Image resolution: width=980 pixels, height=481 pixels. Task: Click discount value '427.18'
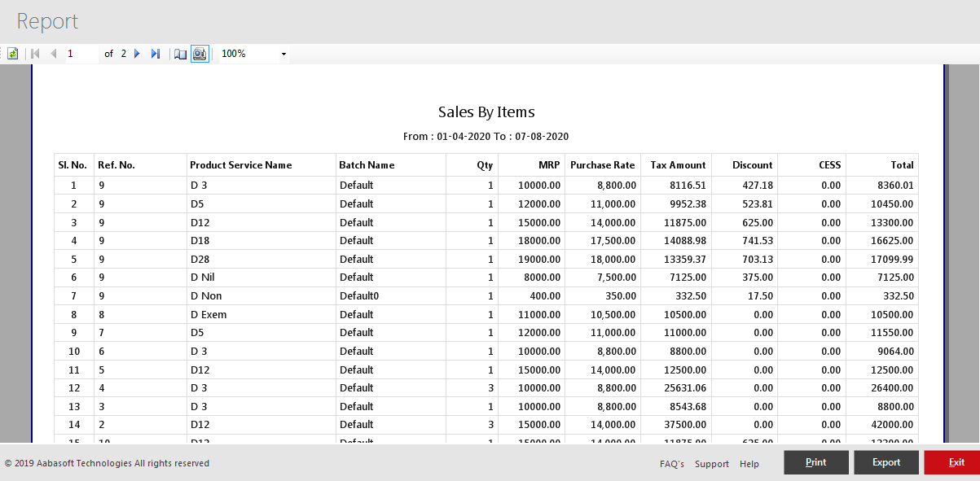coord(758,186)
